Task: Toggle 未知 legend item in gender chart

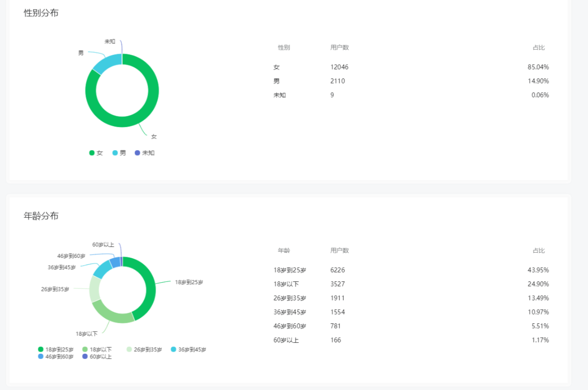Action: (x=145, y=153)
